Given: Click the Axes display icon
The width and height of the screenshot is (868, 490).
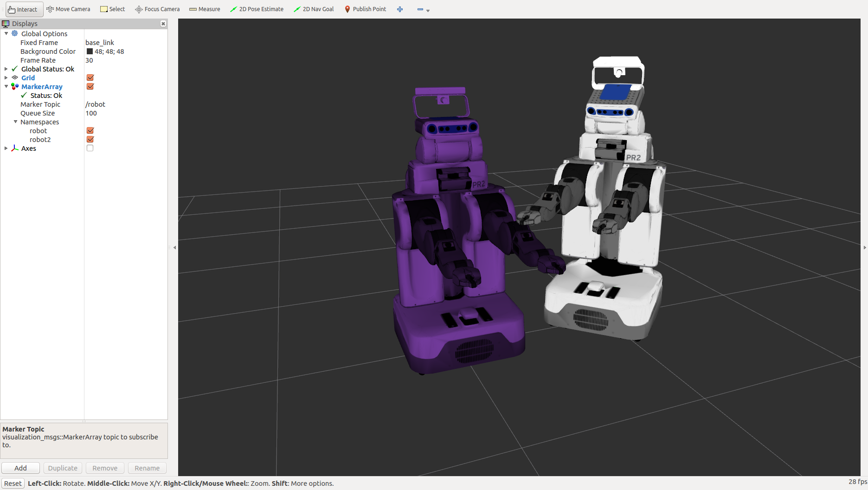Looking at the screenshot, I should (x=15, y=148).
